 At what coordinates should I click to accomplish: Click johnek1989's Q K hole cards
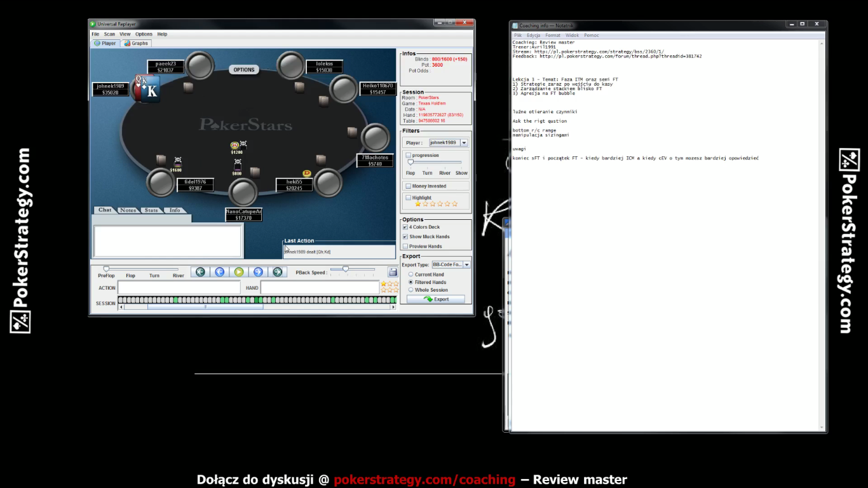point(146,89)
